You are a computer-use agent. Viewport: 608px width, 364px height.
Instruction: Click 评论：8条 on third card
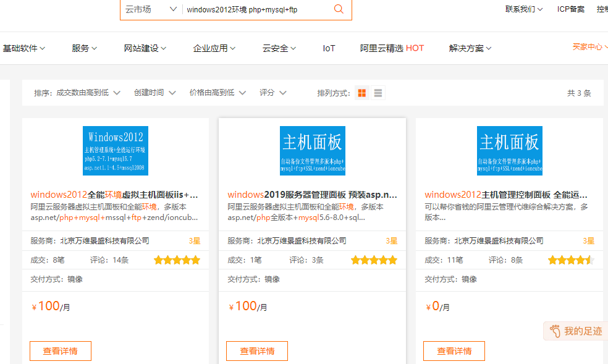[x=505, y=260]
